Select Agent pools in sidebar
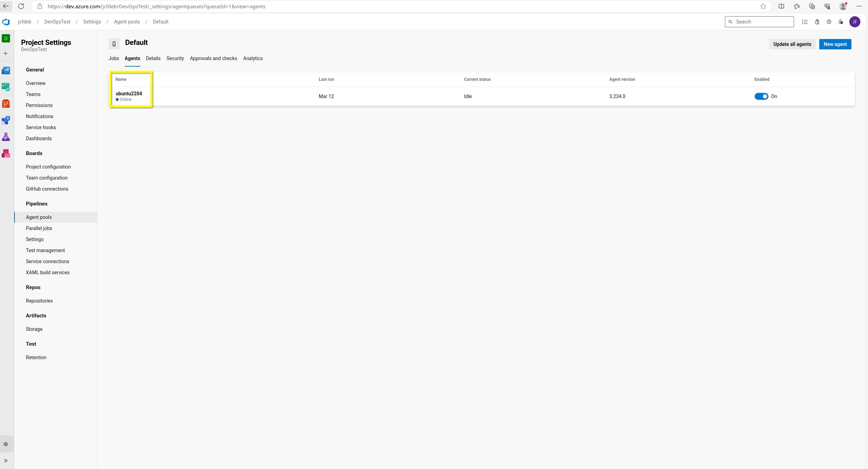This screenshot has width=868, height=469. click(x=56, y=217)
